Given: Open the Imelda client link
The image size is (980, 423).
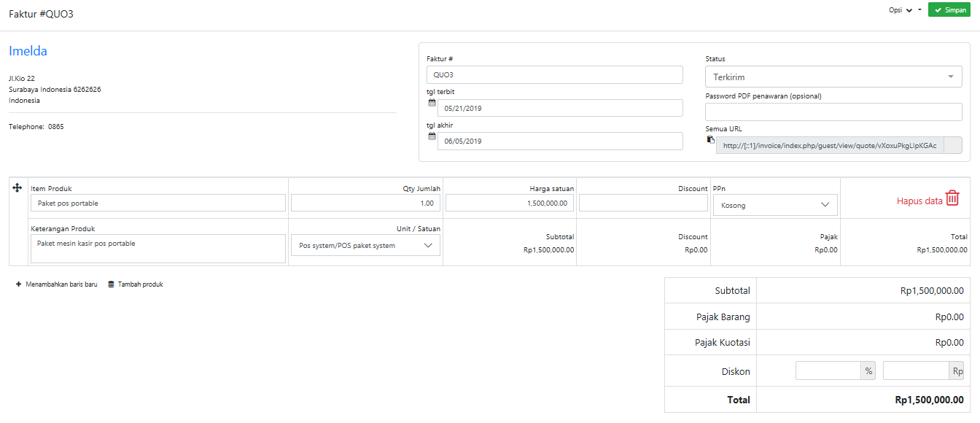Looking at the screenshot, I should (x=28, y=51).
